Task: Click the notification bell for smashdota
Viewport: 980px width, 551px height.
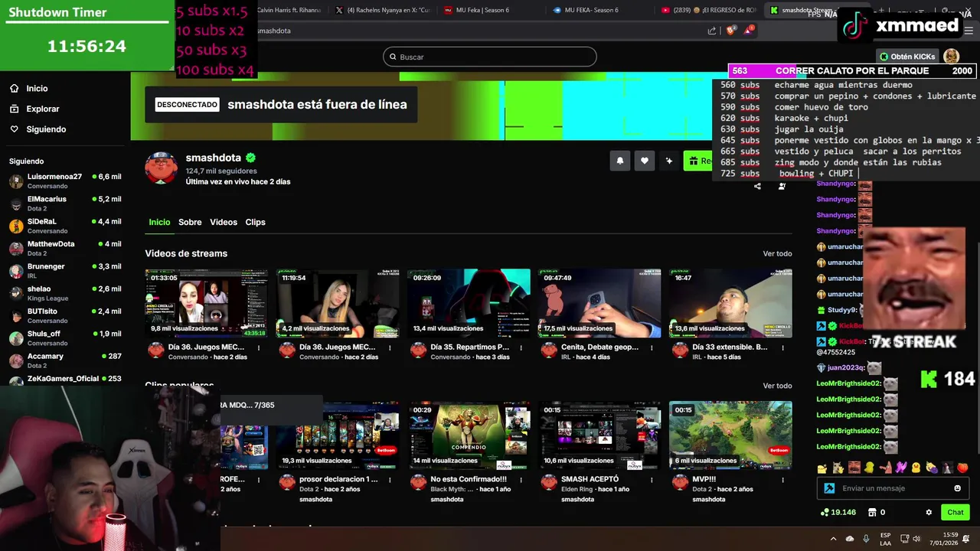Action: (619, 161)
